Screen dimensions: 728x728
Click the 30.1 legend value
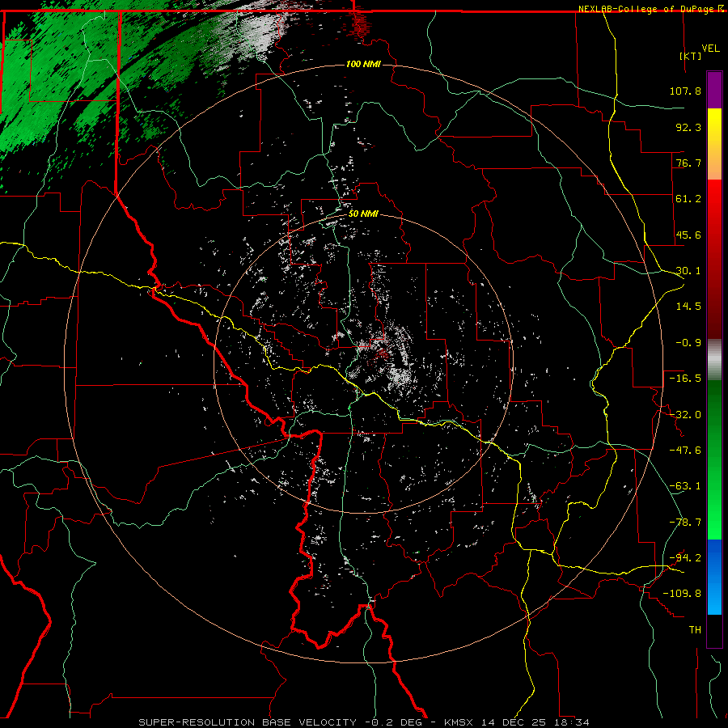[x=688, y=271]
